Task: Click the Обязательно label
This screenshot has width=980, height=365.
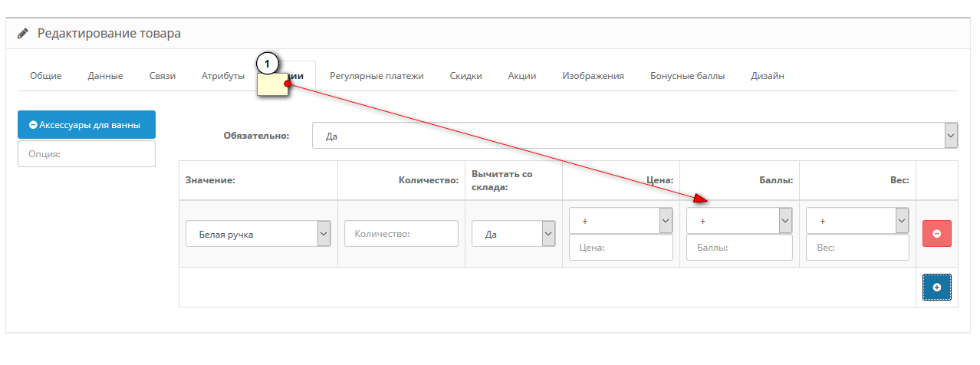Action: (x=256, y=136)
